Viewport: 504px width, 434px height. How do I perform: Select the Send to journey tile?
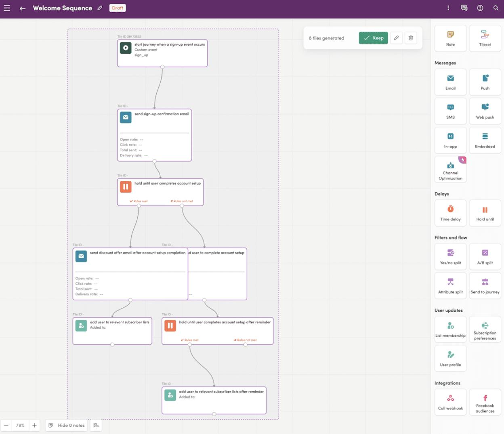[485, 286]
